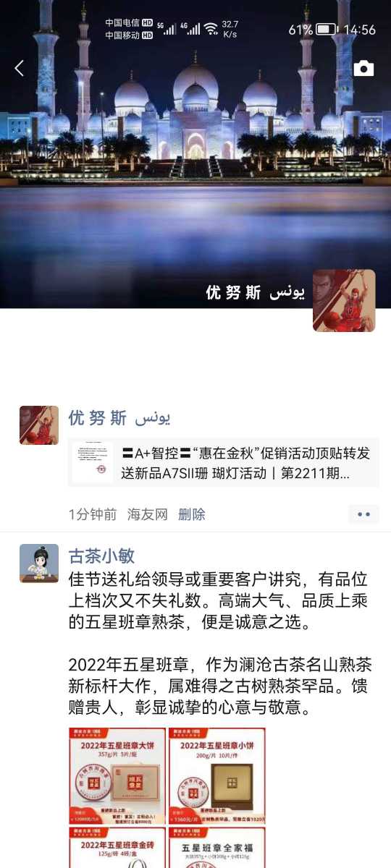
Task: View the 2022年五星班章小饼 image
Action: click(216, 775)
